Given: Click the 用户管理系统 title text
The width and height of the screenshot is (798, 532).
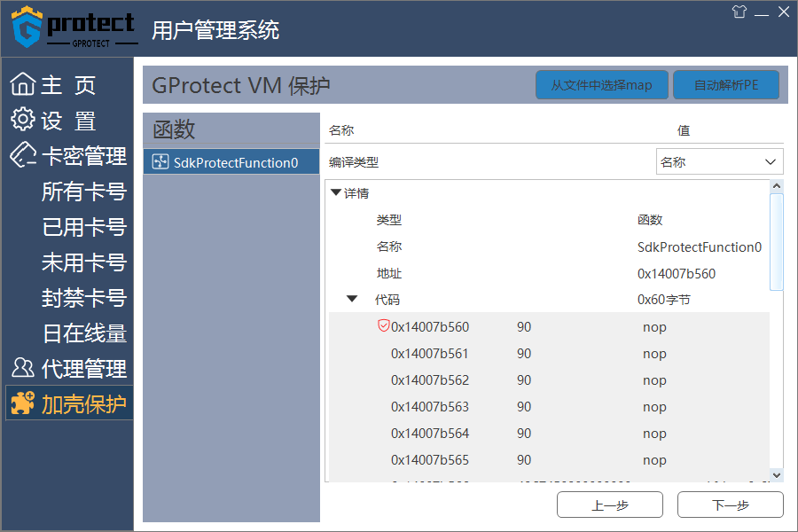Looking at the screenshot, I should [x=215, y=30].
